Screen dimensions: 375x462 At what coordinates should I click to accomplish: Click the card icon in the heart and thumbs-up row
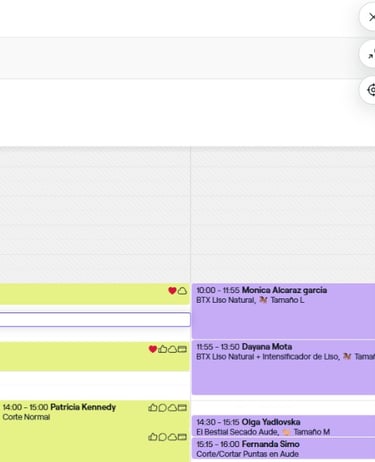point(182,349)
